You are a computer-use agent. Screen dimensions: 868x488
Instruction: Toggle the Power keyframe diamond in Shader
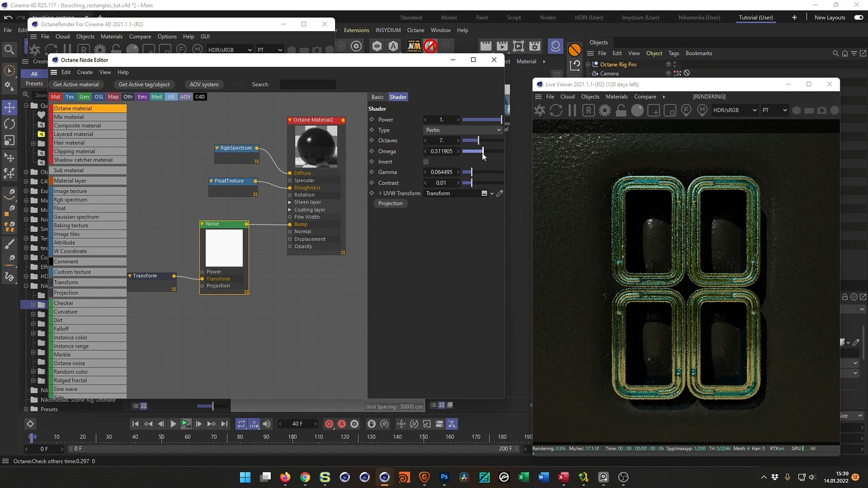click(372, 120)
